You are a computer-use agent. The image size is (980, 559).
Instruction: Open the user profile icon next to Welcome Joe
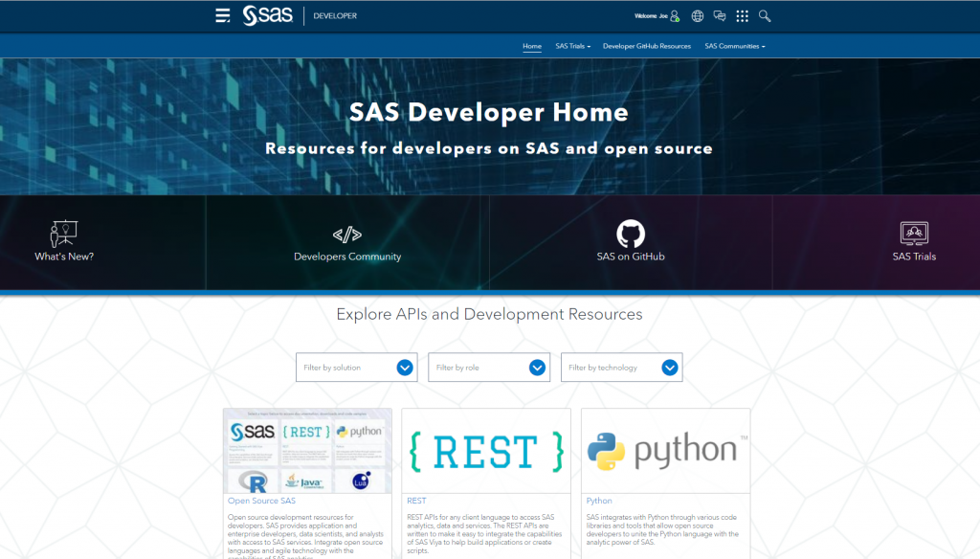pos(675,16)
